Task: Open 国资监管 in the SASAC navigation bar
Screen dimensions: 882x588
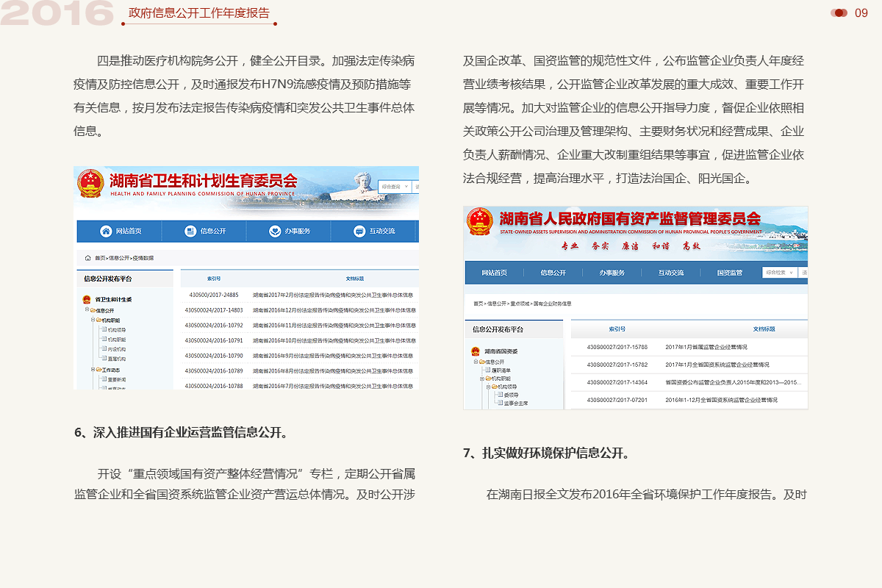Action: tap(730, 273)
